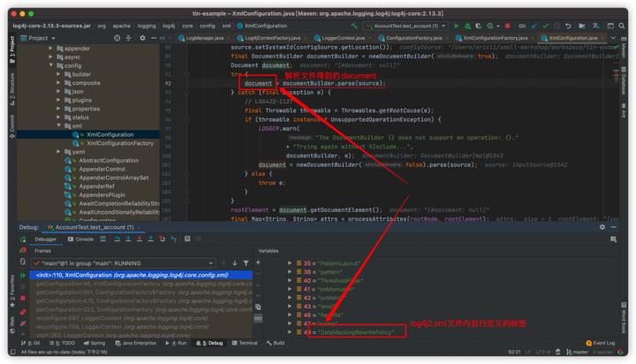636x364 pixels.
Task: Click the Collapse All icon in the Project panel
Action: (x=129, y=38)
